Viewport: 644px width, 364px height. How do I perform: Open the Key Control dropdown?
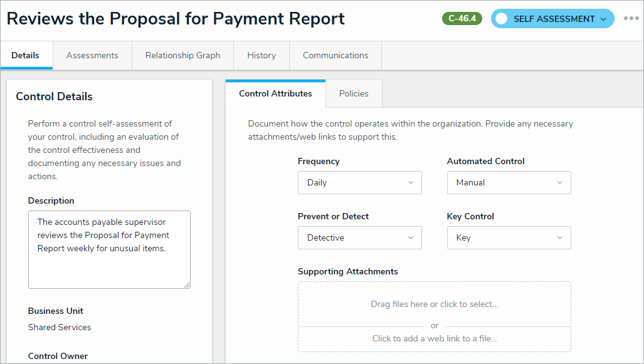509,238
